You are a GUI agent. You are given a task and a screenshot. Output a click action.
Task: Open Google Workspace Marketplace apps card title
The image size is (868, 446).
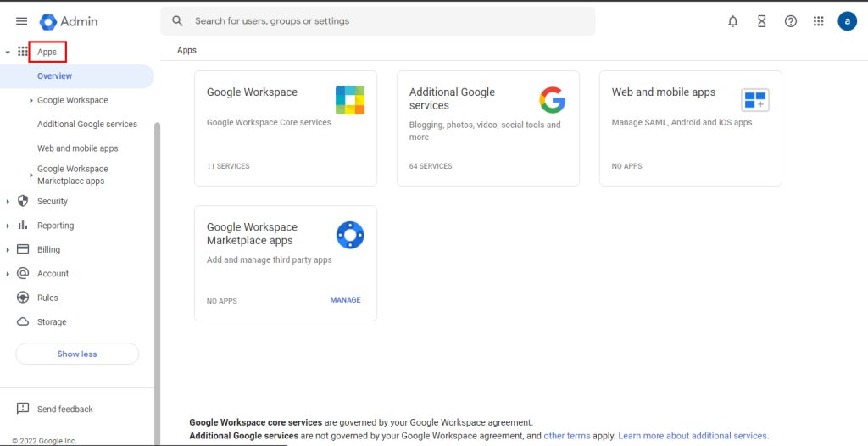click(252, 234)
